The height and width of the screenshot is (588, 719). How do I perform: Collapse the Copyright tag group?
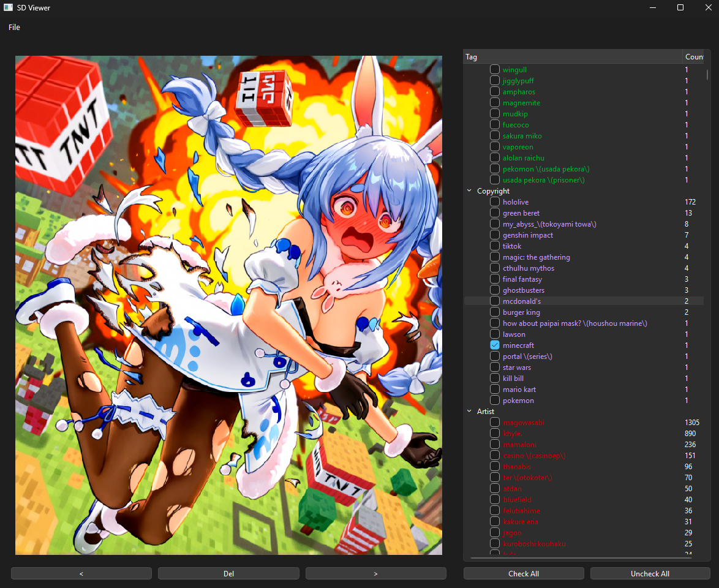point(469,191)
